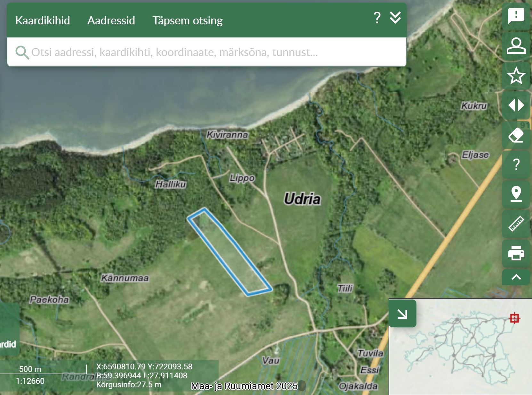Image resolution: width=532 pixels, height=395 pixels.
Task: Click the Vau place label
Action: click(x=271, y=361)
